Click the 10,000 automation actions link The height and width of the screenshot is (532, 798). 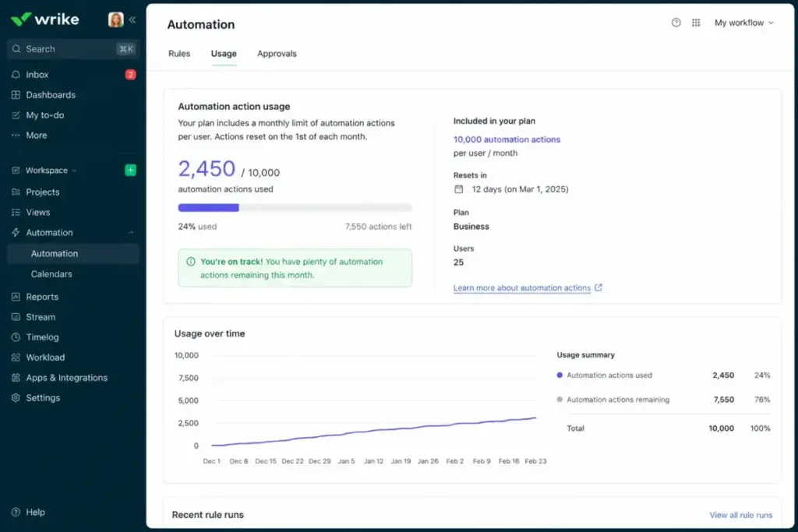507,139
